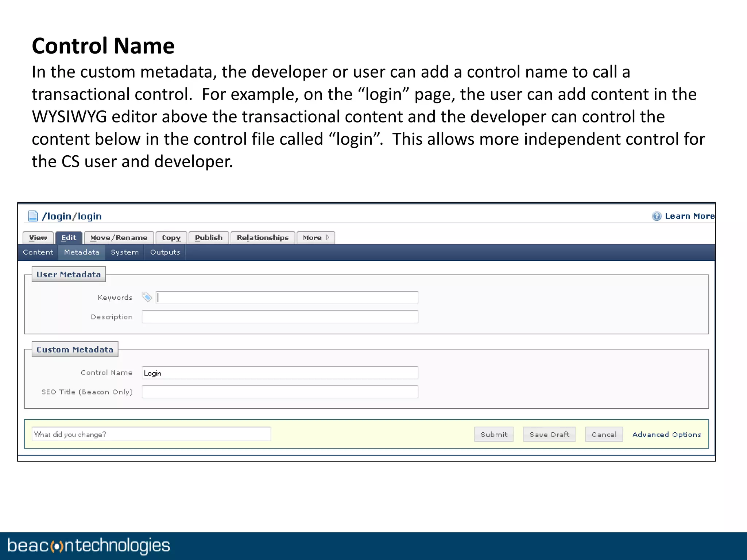Viewport: 747px width, 560px height.
Task: Click the Beacon Technologies logo
Action: 89,546
